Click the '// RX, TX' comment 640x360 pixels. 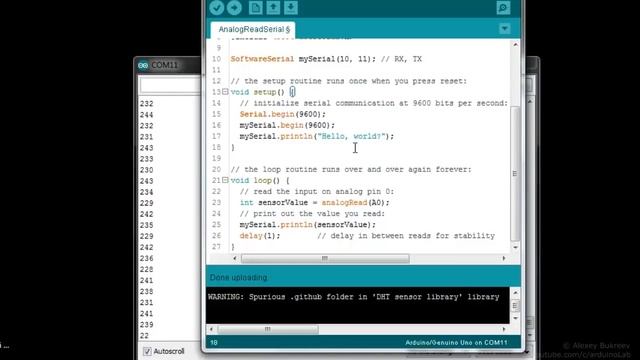(401, 59)
